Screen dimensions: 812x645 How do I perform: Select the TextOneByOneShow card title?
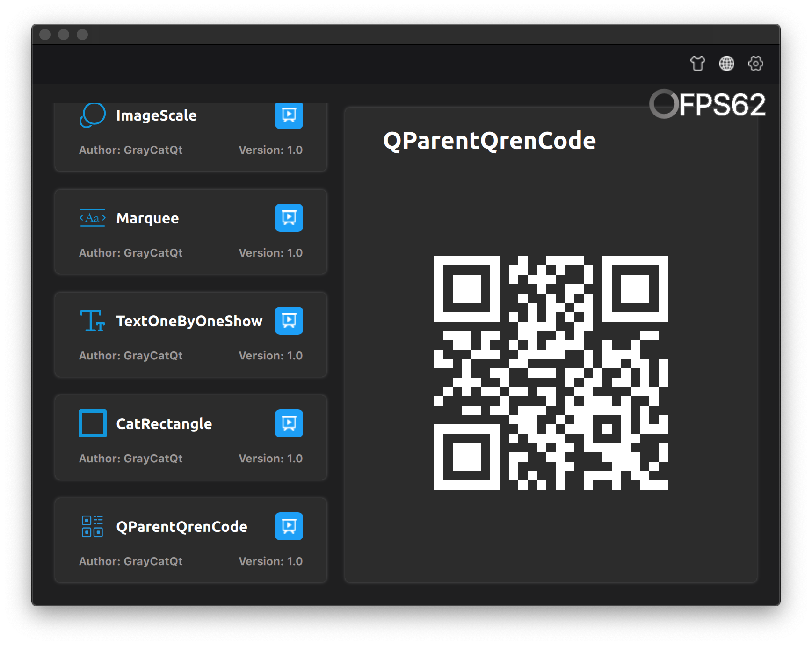click(x=189, y=321)
